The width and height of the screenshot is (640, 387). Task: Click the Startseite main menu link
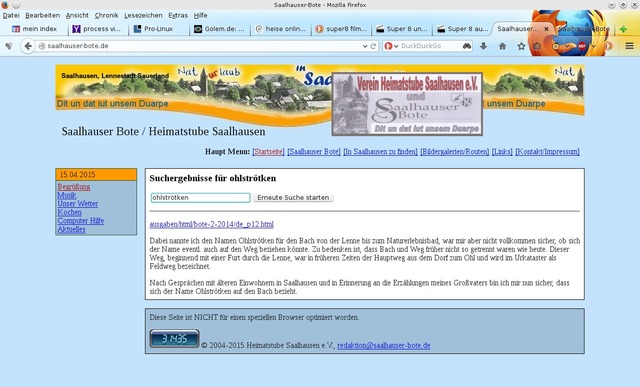tap(269, 151)
